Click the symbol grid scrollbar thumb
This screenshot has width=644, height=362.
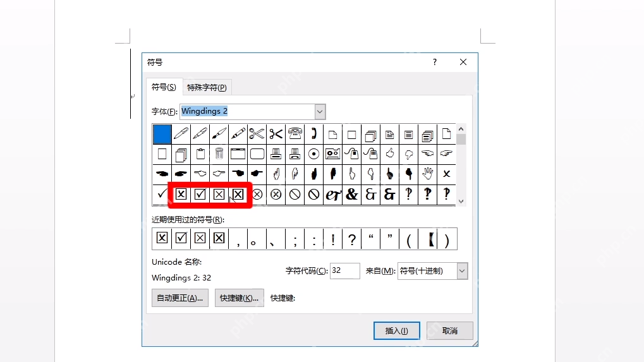461,140
